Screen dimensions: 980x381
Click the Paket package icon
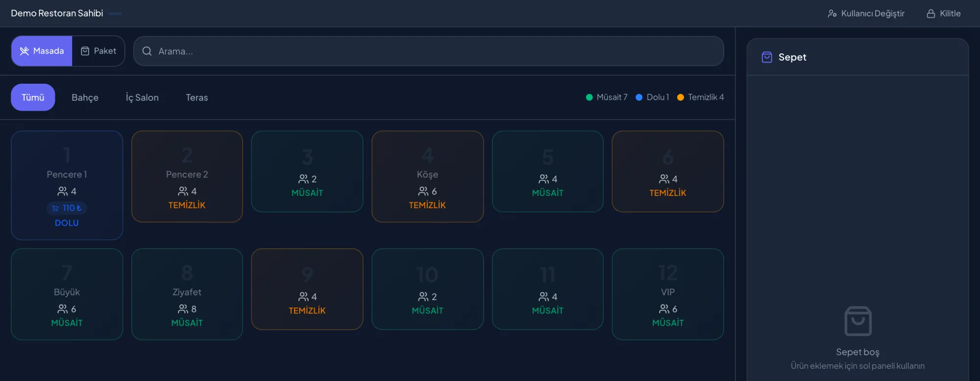coord(85,51)
